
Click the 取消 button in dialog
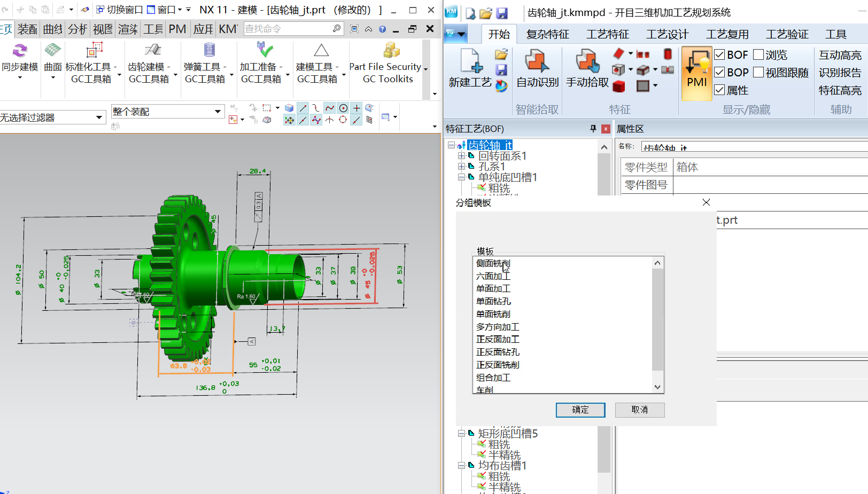(639, 410)
